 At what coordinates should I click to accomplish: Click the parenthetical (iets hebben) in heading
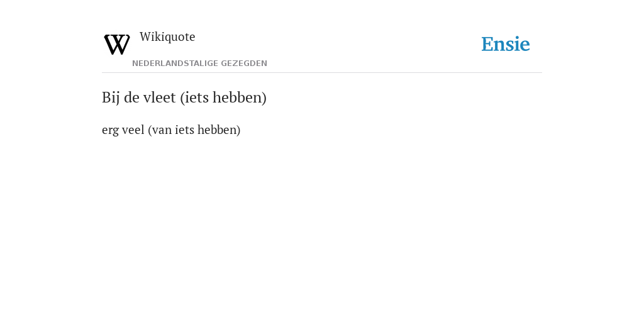223,97
